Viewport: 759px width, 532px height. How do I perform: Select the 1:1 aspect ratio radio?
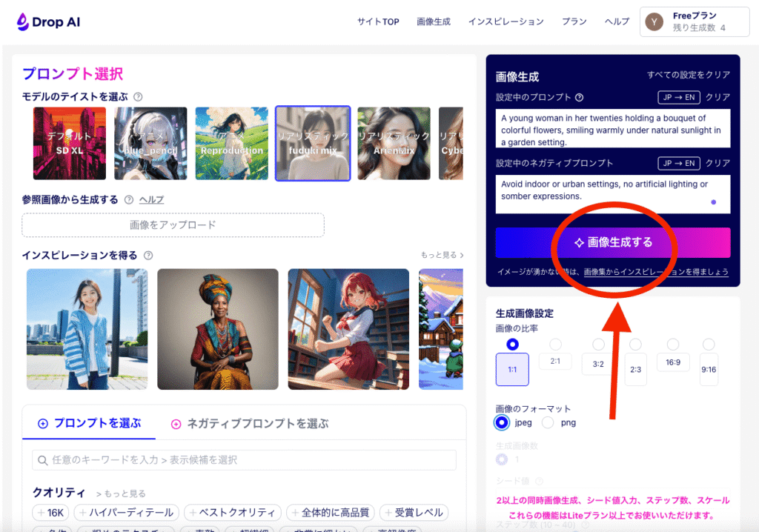coord(512,345)
